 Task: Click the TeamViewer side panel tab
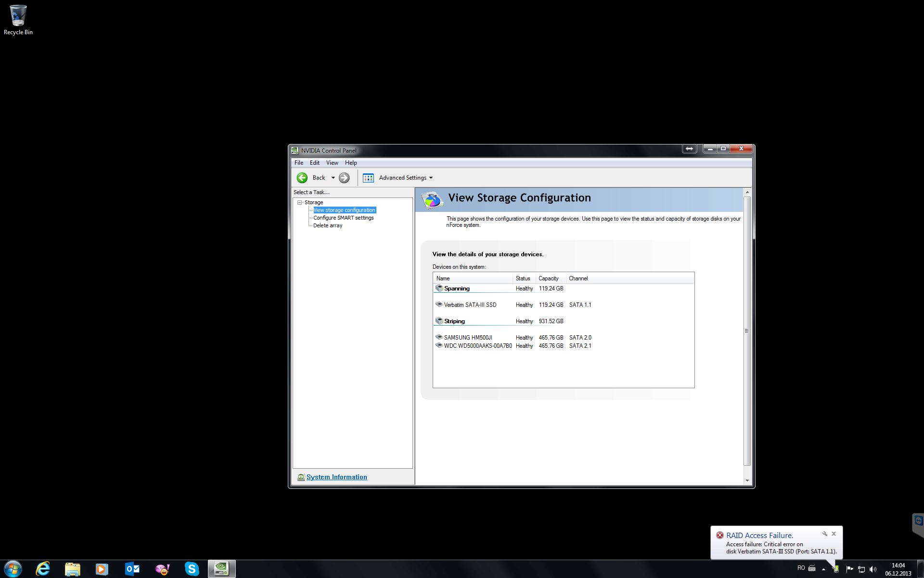[918, 524]
